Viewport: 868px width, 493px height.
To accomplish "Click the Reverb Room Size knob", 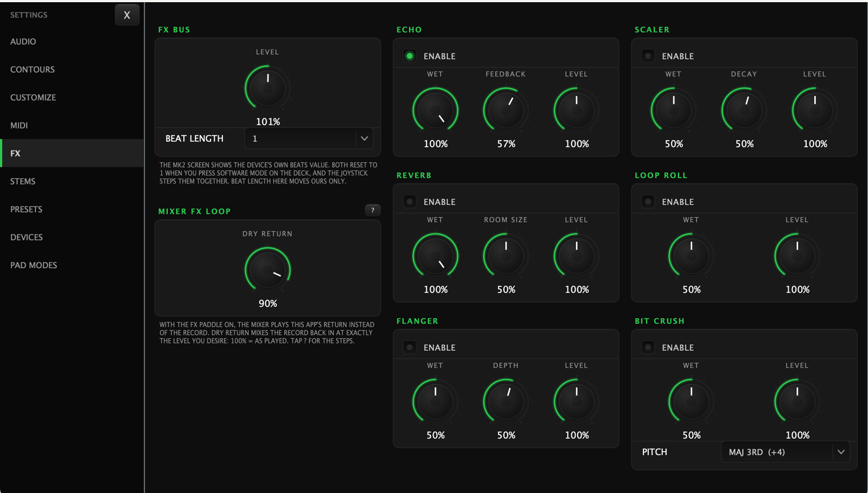I will click(506, 255).
